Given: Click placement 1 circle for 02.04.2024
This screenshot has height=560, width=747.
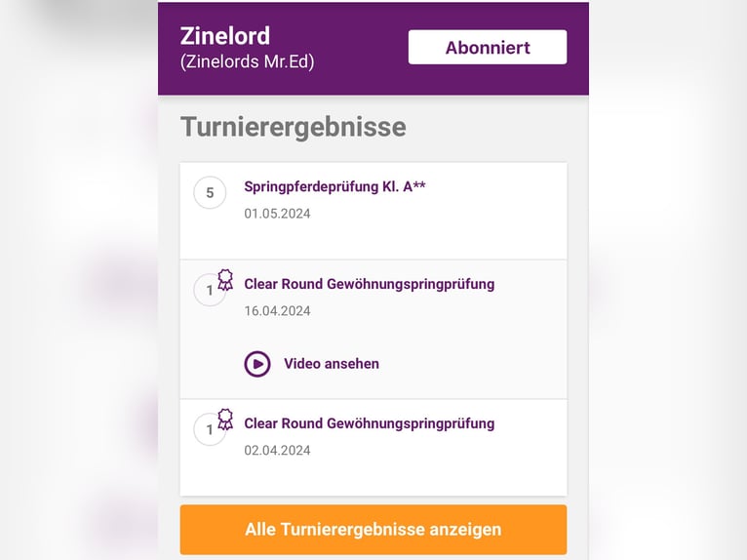Looking at the screenshot, I should (210, 429).
